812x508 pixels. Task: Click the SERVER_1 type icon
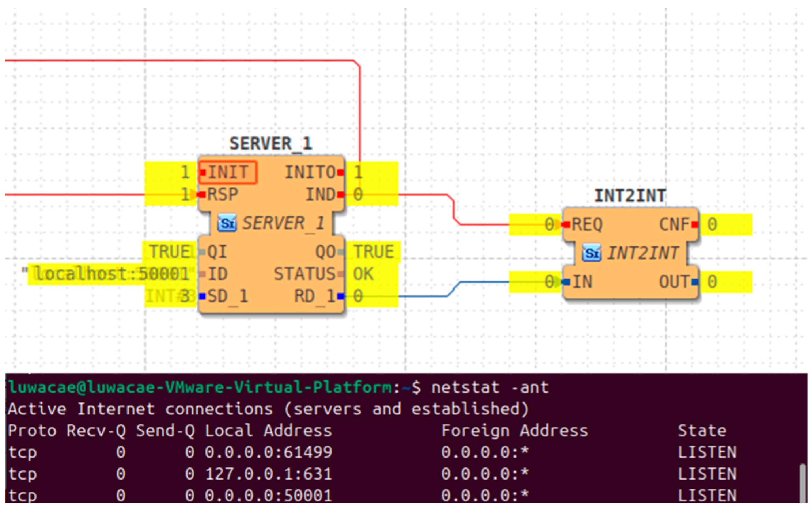click(227, 223)
